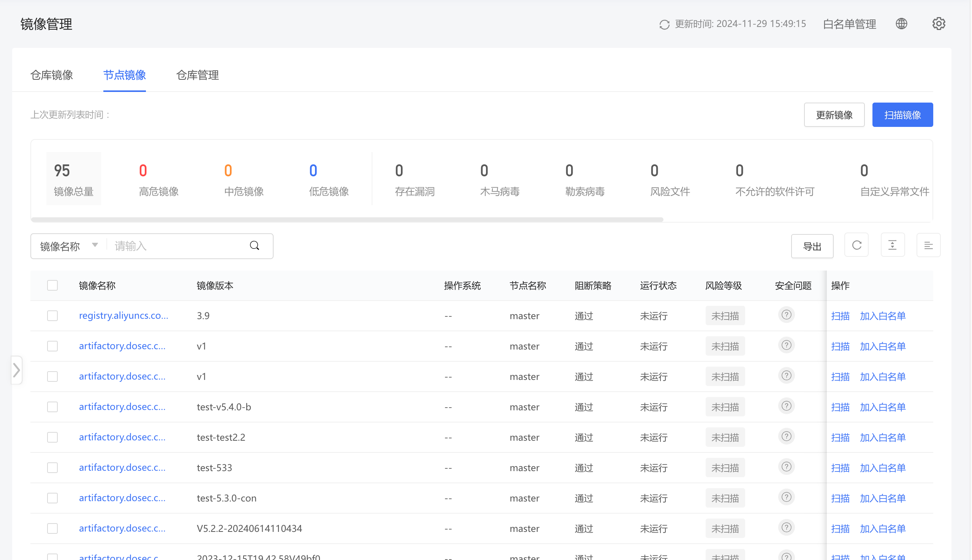Click 未扫描 tag in test-533 row
This screenshot has width=972, height=560.
tap(725, 468)
